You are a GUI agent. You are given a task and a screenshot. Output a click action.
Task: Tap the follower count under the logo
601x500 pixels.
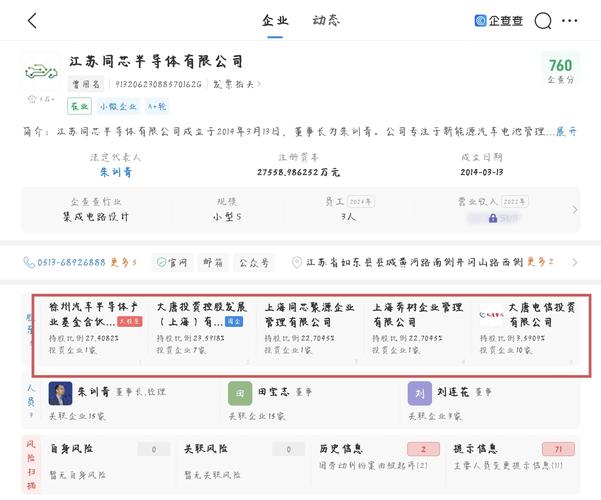click(41, 99)
